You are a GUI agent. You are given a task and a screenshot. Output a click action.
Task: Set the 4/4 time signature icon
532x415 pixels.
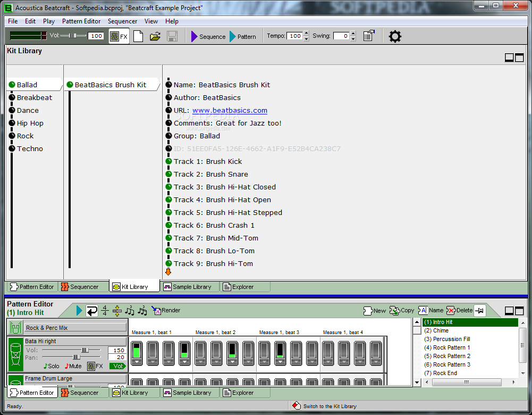[105, 310]
